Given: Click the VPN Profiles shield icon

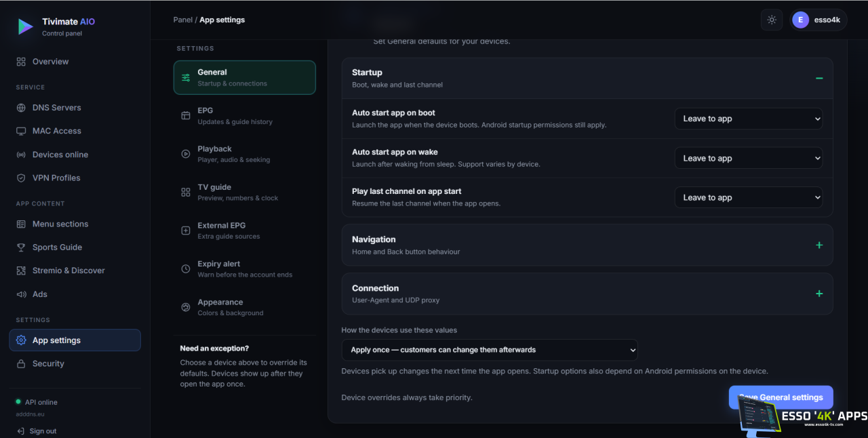Looking at the screenshot, I should 21,178.
